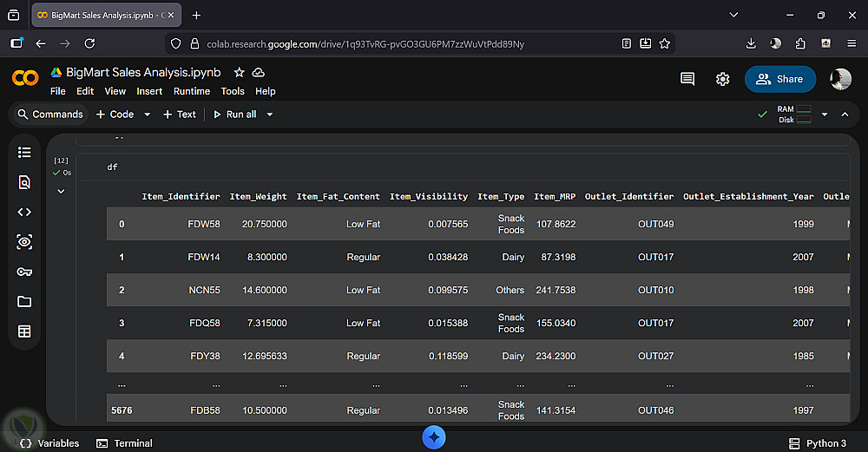
Task: Open Find and replace in sidebar
Action: click(x=24, y=182)
